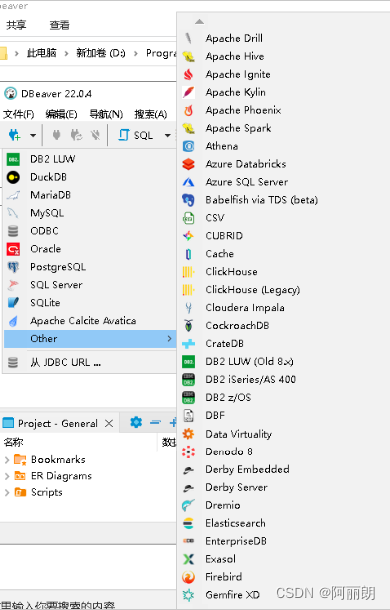The height and width of the screenshot is (610, 390).
Task: Open the 编辑(E) menu
Action: coord(61,114)
